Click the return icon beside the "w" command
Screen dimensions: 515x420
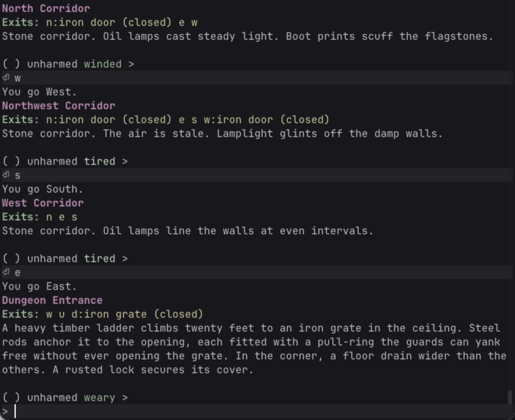(6, 78)
